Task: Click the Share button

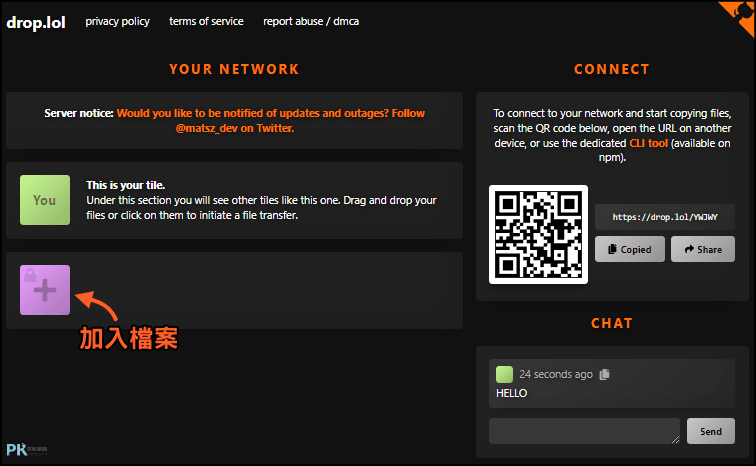Action: pyautogui.click(x=702, y=249)
